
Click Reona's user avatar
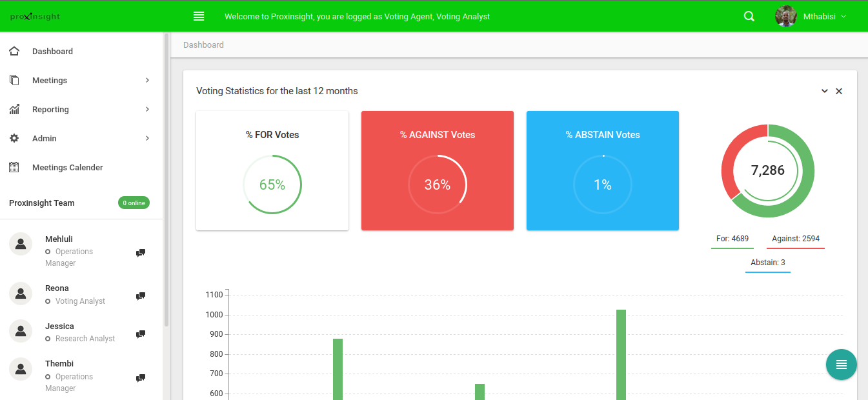(21, 293)
